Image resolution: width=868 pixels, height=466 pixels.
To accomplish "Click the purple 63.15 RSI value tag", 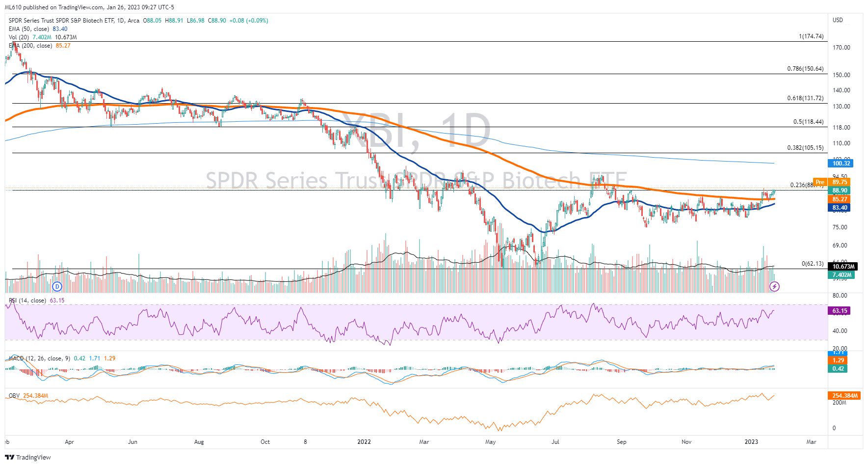I will 840,311.
